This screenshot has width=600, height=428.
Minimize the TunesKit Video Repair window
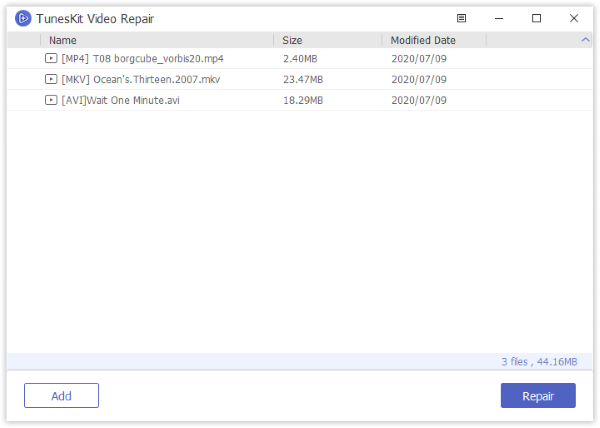(499, 18)
